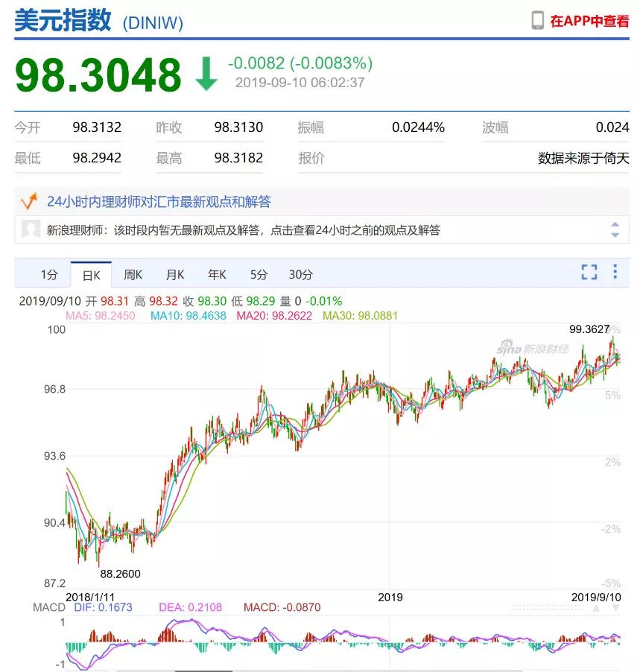The width and height of the screenshot is (643, 672).
Task: Click the 数据来源于倚天 text
Action: tap(583, 158)
